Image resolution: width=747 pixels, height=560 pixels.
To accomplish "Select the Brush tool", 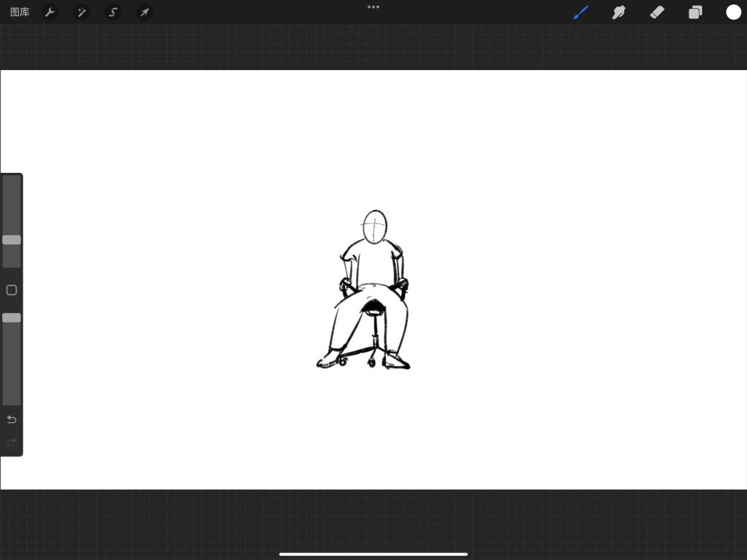I will (581, 12).
